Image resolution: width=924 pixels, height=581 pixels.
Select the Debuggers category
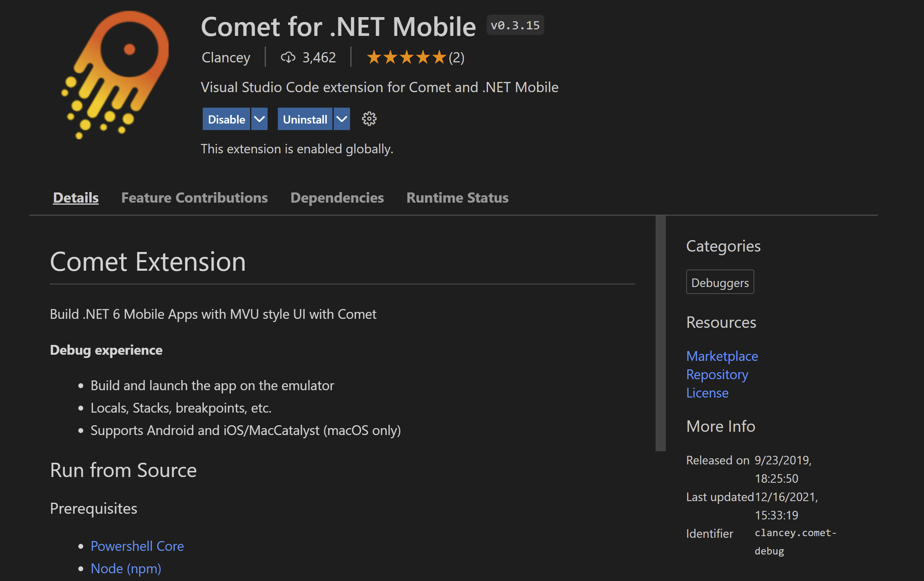[720, 282]
